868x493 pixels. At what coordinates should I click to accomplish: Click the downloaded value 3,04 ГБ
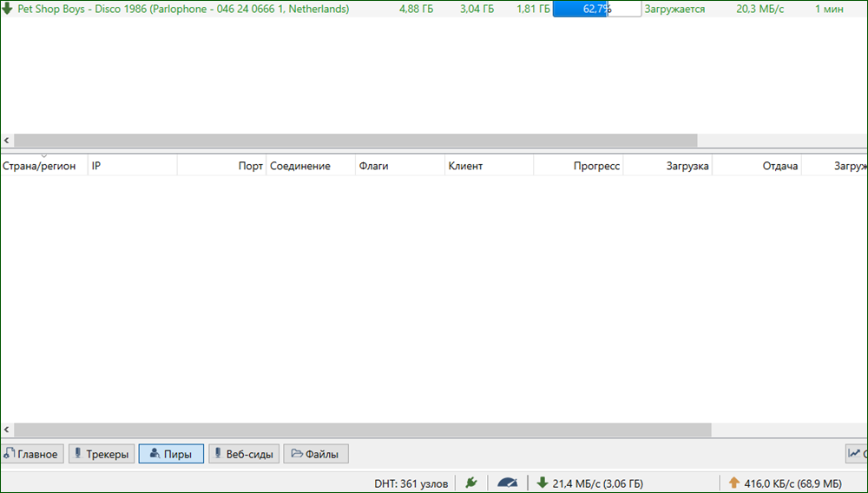477,9
